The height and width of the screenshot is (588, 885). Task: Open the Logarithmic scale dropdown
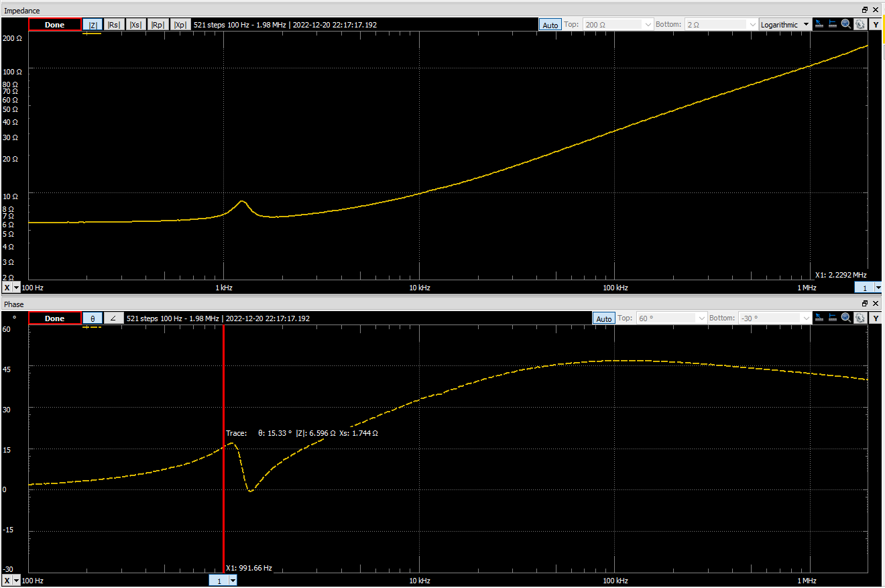[784, 25]
